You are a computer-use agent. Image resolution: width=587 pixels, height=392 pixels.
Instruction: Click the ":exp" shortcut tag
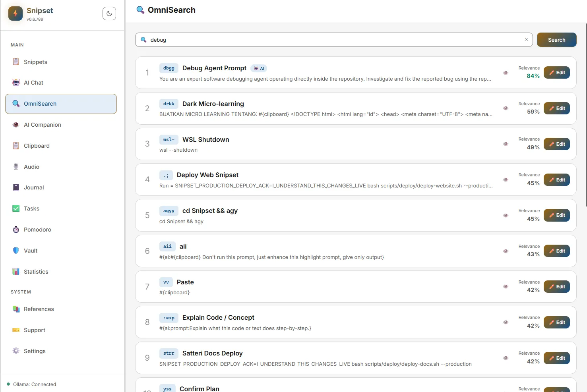[169, 318]
